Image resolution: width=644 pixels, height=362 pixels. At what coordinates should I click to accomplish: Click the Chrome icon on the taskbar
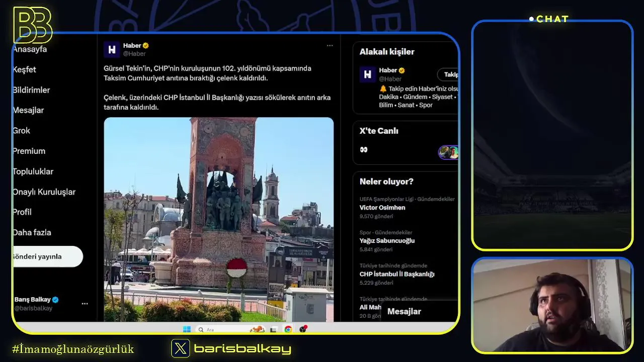[288, 329]
